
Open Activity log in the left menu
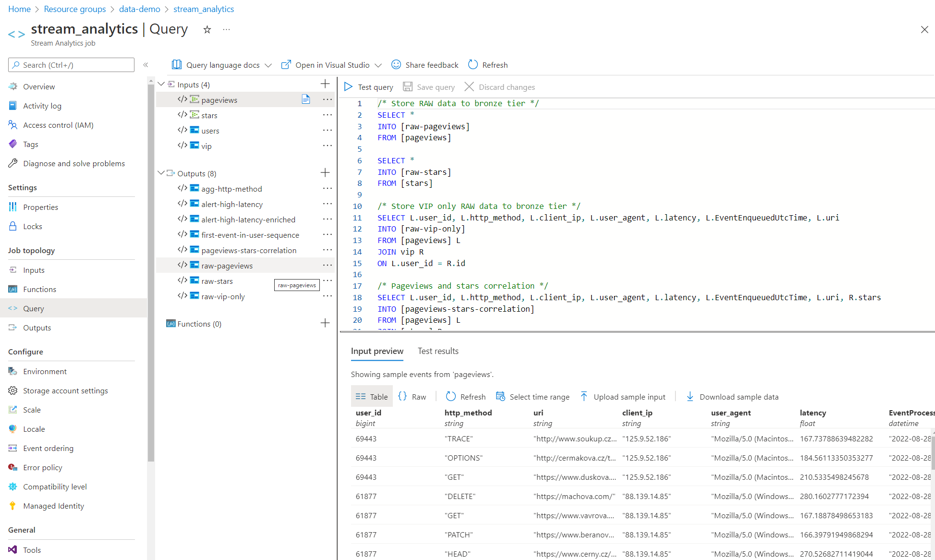tap(42, 106)
